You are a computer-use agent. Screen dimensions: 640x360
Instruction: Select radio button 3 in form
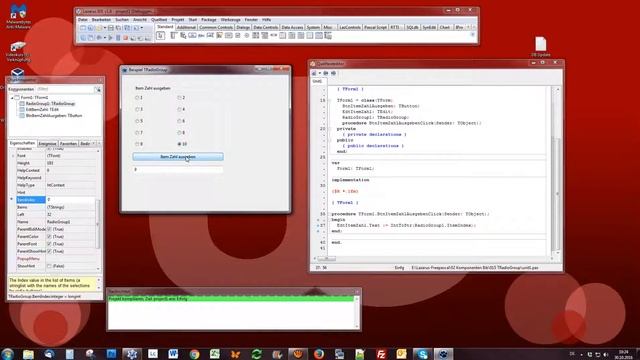(137, 109)
